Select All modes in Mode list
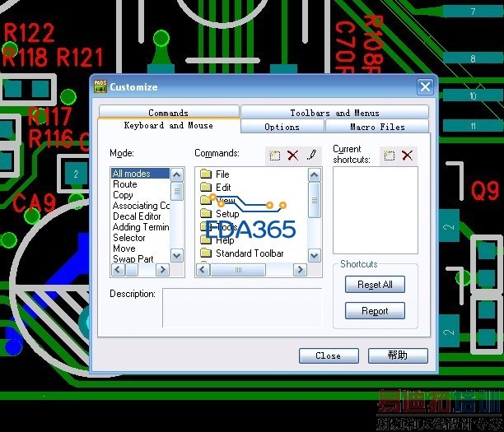 pyautogui.click(x=140, y=174)
